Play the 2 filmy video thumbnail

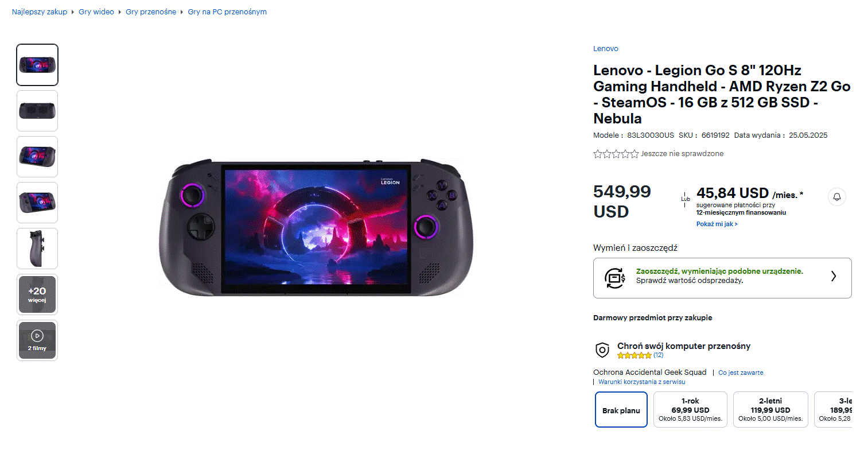point(37,340)
